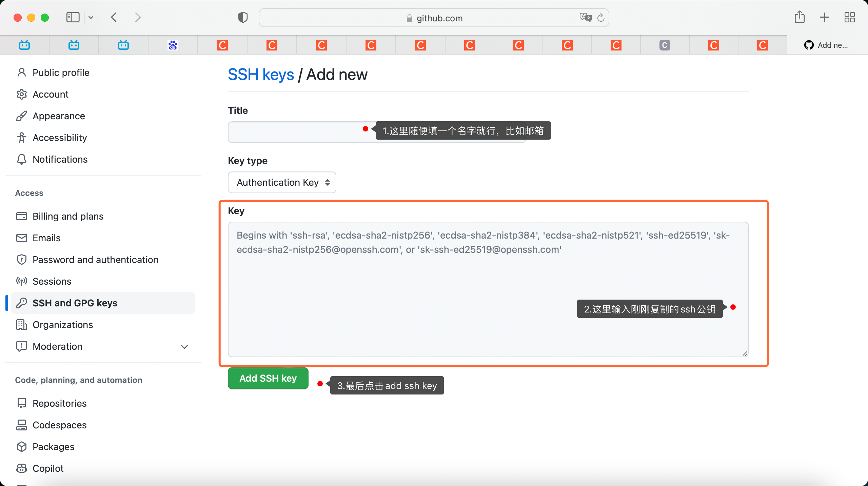
Task: Click the Share icon in toolbar
Action: click(800, 17)
